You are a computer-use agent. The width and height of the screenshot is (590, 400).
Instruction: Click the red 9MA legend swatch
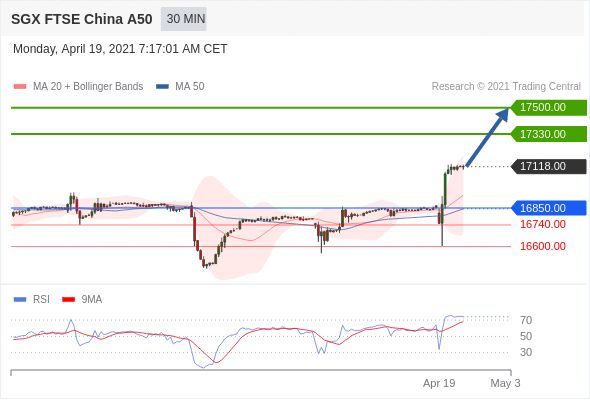pos(68,300)
